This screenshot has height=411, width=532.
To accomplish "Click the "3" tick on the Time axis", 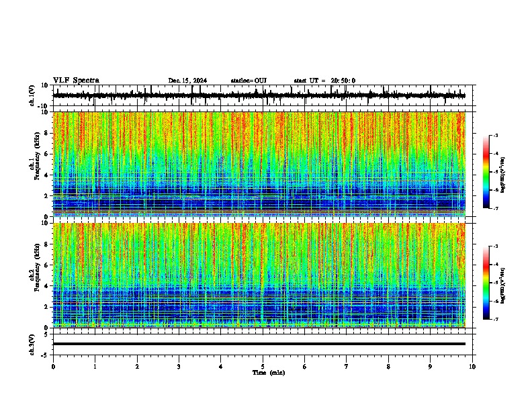I will point(179,367).
